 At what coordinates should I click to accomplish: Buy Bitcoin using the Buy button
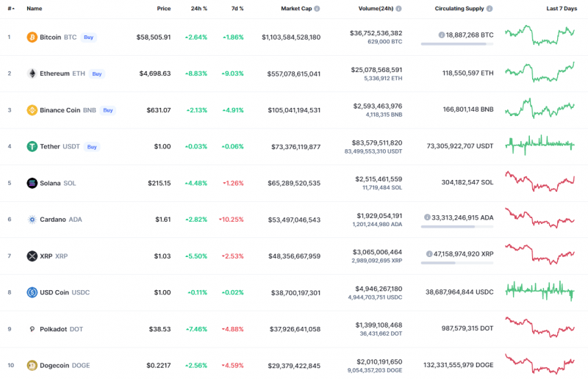[88, 37]
